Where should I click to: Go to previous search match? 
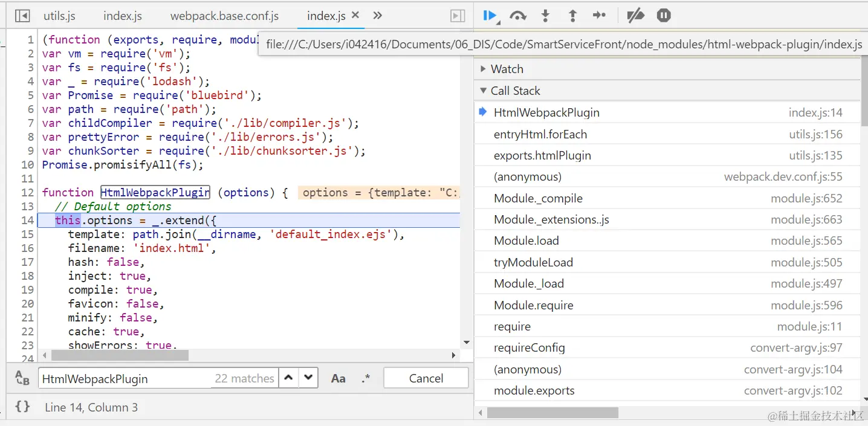tap(289, 378)
